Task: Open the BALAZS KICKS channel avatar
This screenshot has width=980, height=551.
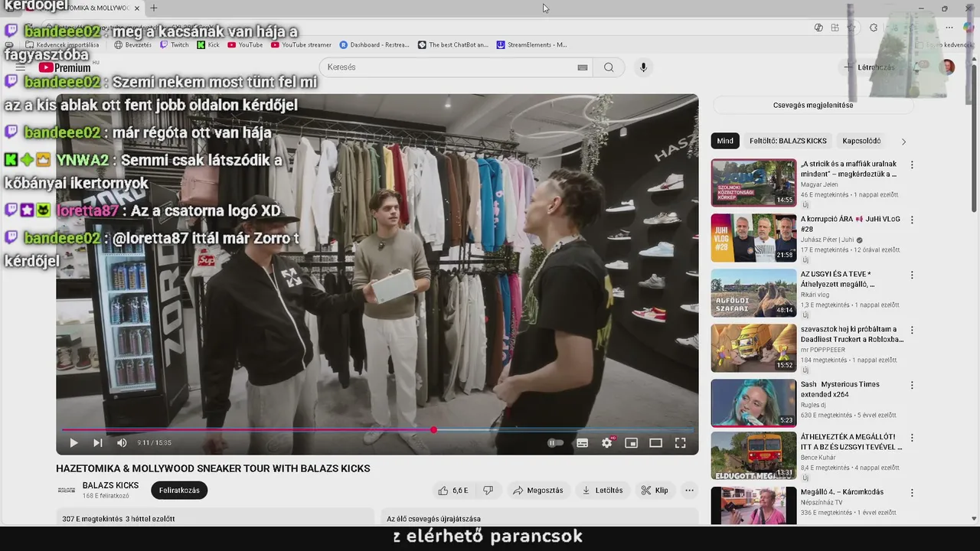Action: coord(67,490)
